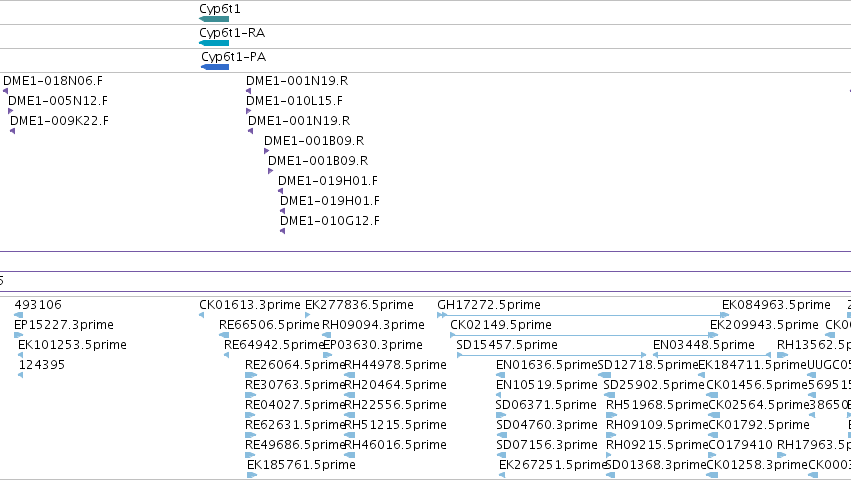This screenshot has width=851, height=480.
Task: Click the CK02149.5prime feature label
Action: [501, 325]
